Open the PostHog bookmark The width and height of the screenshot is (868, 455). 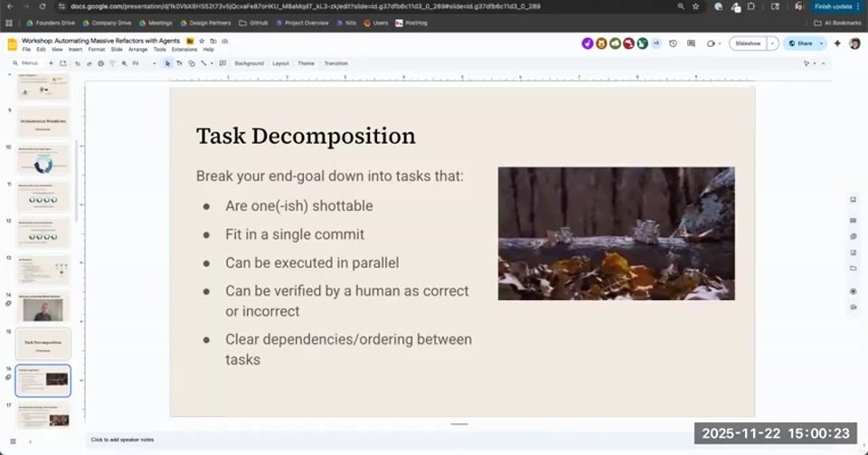pyautogui.click(x=411, y=24)
